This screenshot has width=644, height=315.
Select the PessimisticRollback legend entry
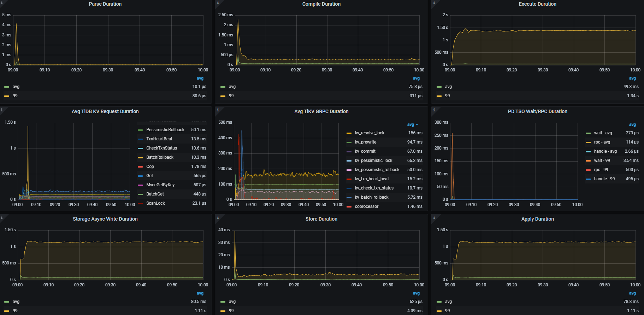165,130
